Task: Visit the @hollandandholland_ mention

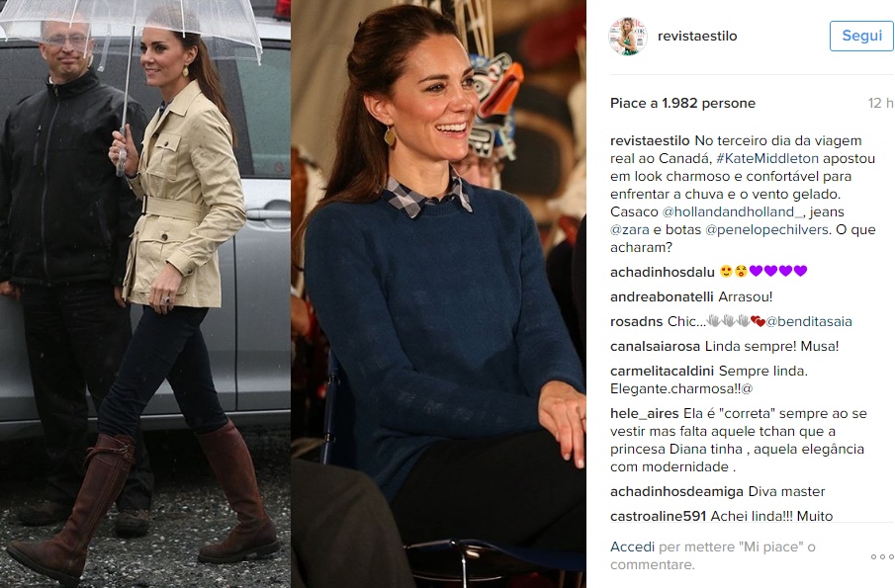Action: [733, 211]
